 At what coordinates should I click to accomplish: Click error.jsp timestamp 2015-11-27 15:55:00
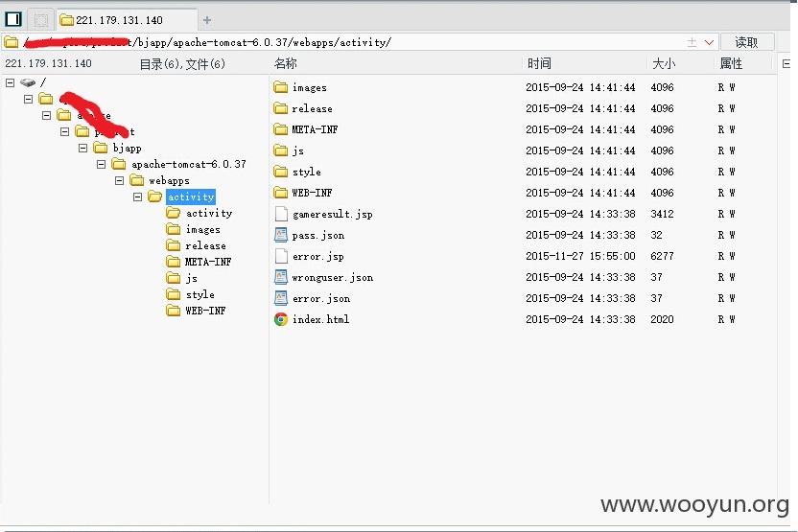click(x=580, y=256)
